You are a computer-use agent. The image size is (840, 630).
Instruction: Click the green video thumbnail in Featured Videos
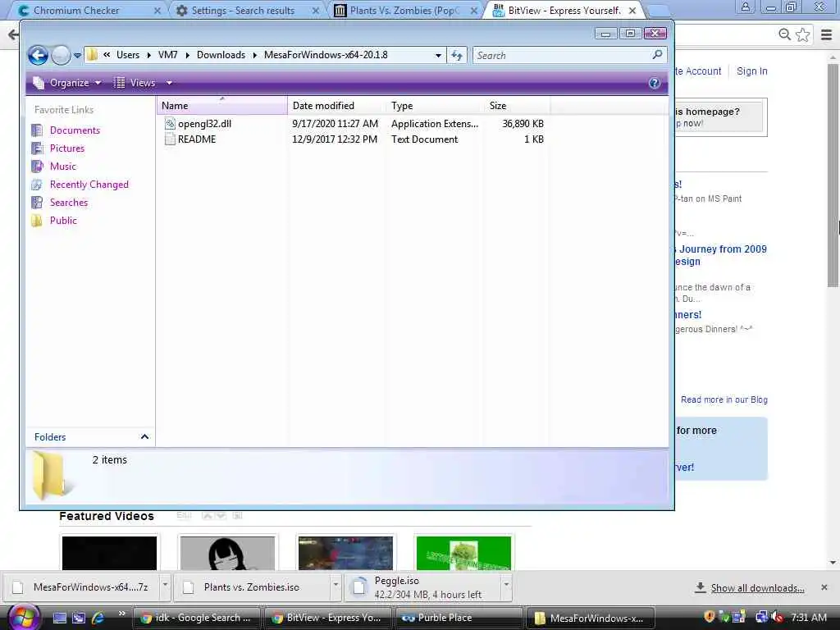pos(463,553)
